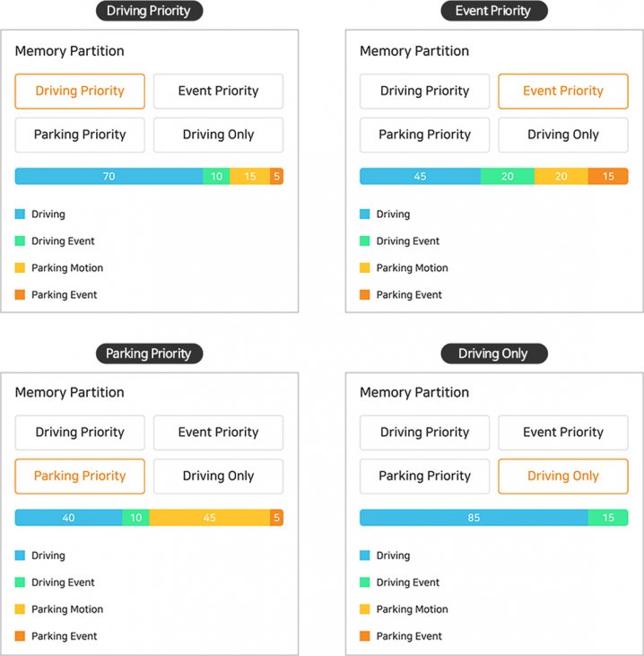Click orange Parking Event swatch in Event Priority panel
The height and width of the screenshot is (656, 644).
pyautogui.click(x=364, y=294)
